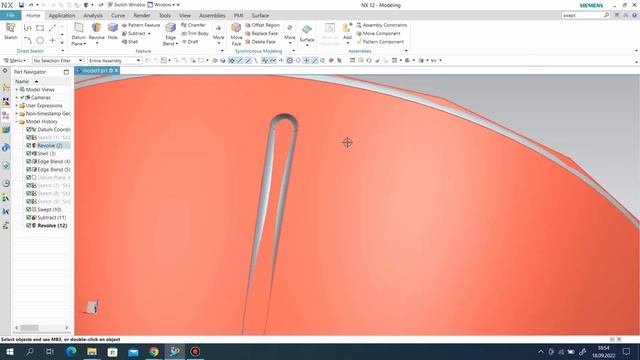The width and height of the screenshot is (640, 360).
Task: Click the Offset Region button
Action: [262, 25]
